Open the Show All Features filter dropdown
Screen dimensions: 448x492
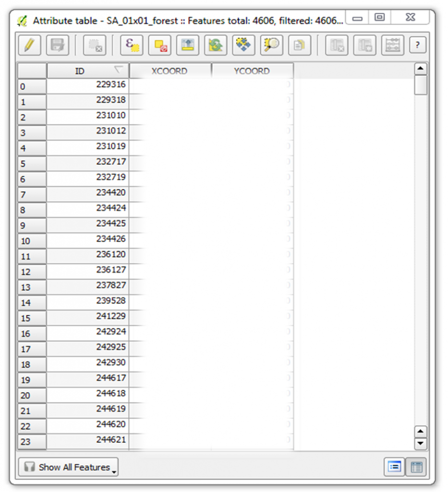[68, 467]
